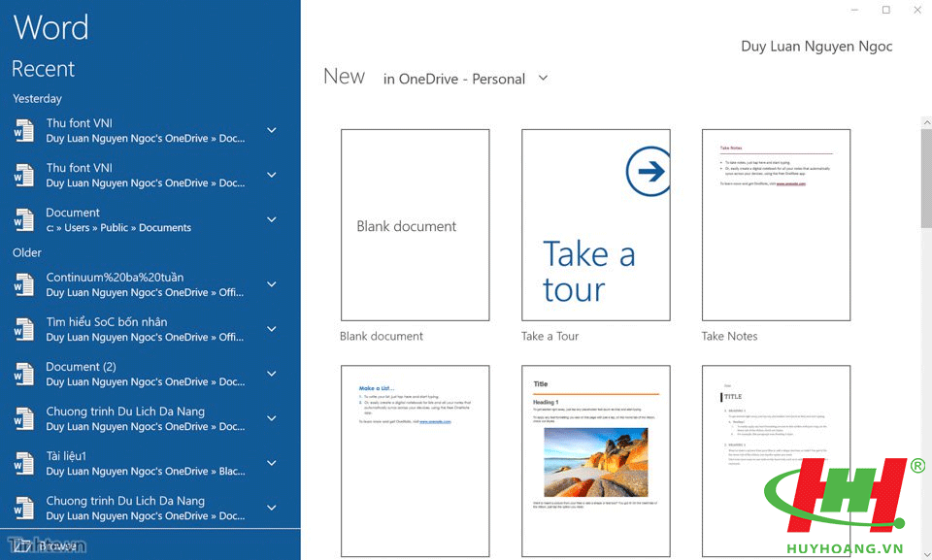Click the 'Take Notes' caption below the thumbnail
932x560 pixels.
[729, 336]
